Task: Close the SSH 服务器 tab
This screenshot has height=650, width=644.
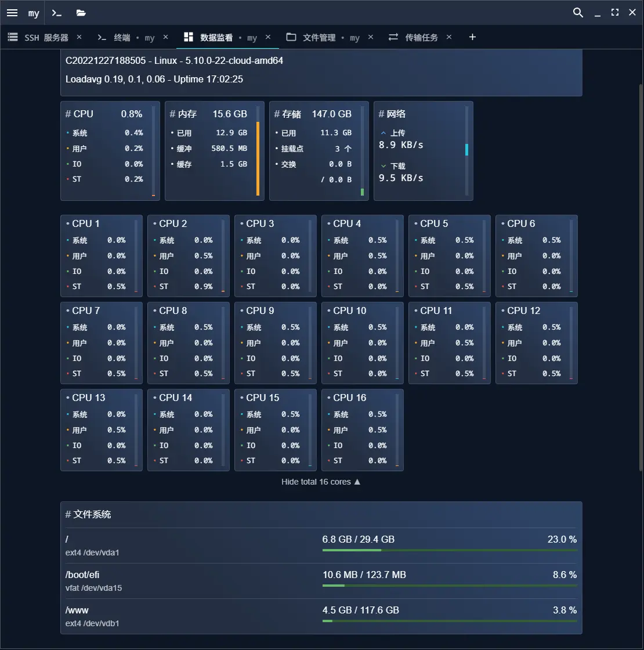Action: (x=79, y=37)
